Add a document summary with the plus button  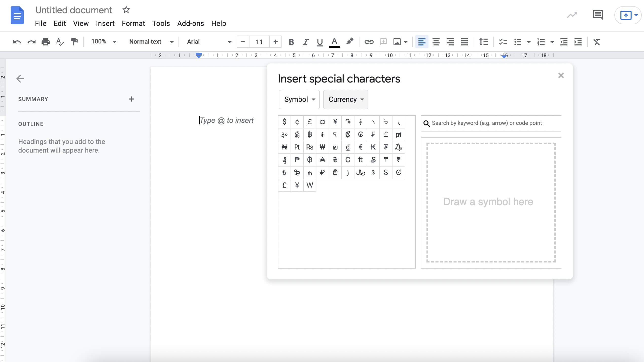(131, 99)
